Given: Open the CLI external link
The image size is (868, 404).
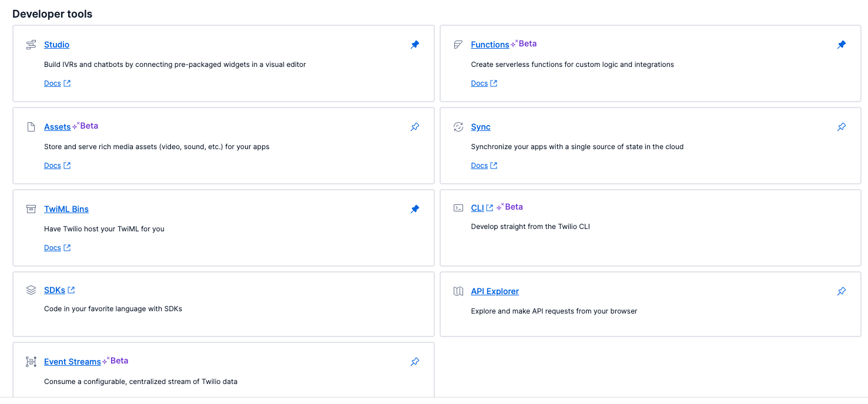Looking at the screenshot, I should (x=482, y=208).
